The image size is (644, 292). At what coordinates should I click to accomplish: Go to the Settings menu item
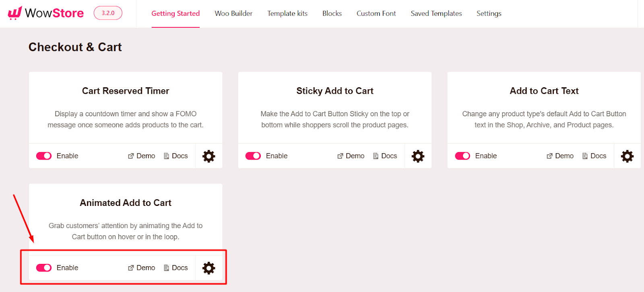coord(488,13)
